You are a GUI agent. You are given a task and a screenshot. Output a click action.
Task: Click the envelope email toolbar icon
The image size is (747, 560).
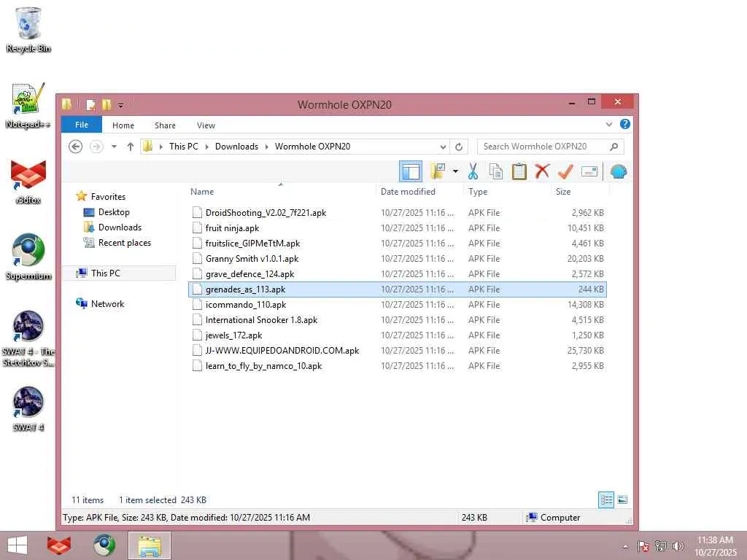pyautogui.click(x=589, y=171)
